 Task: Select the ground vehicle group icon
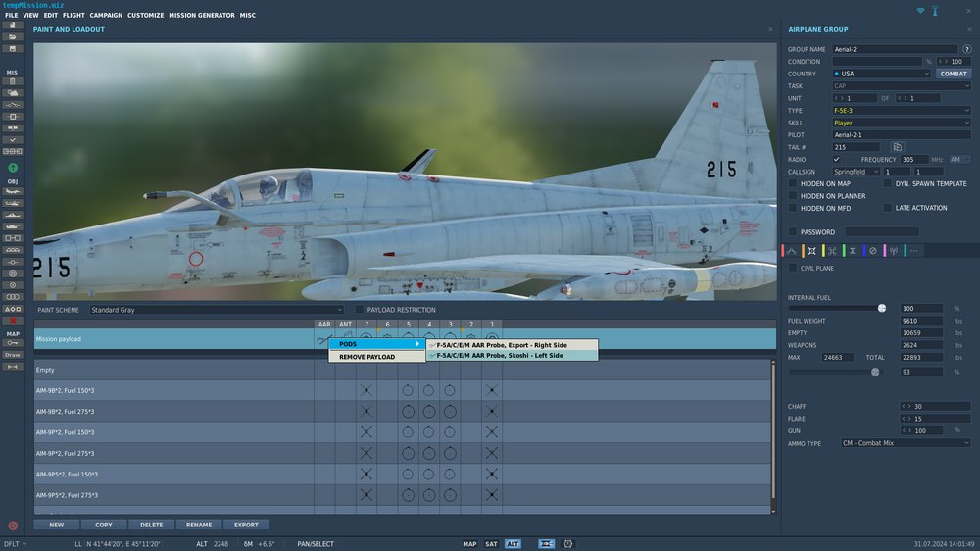coord(12,226)
